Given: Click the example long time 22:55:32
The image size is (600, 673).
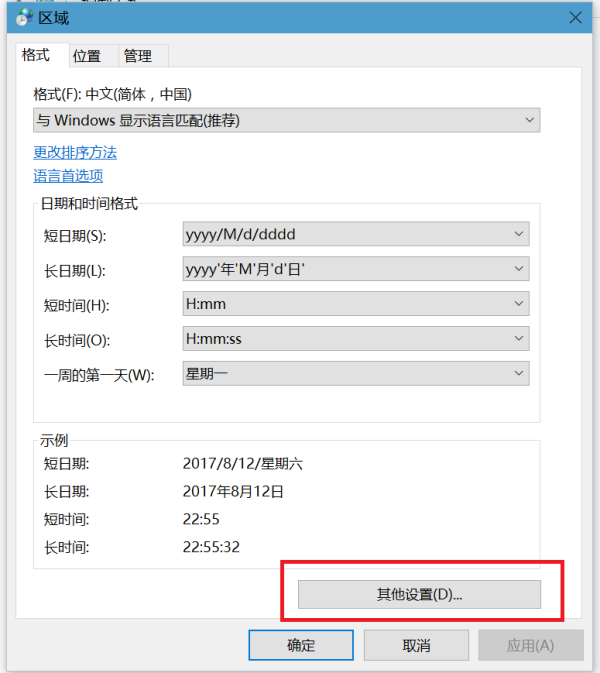Looking at the screenshot, I should click(211, 547).
